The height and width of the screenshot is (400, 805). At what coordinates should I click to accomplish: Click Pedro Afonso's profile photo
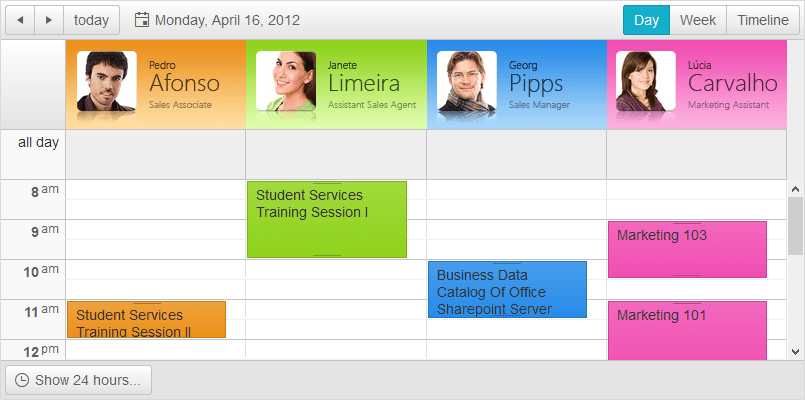coord(107,81)
